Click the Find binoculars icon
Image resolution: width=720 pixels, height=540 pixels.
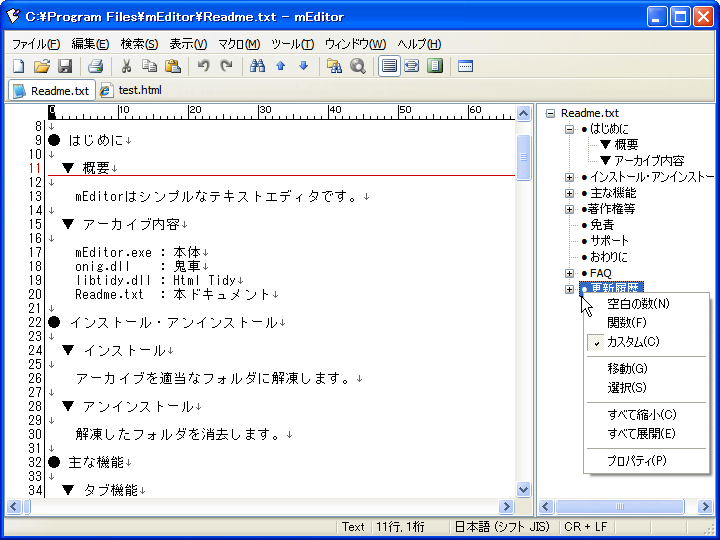(x=257, y=66)
